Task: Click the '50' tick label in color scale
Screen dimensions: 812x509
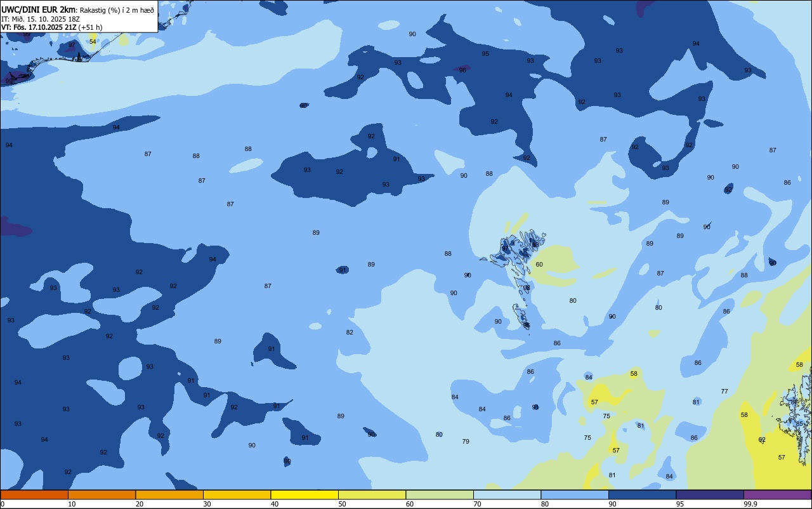Action: coord(342,504)
